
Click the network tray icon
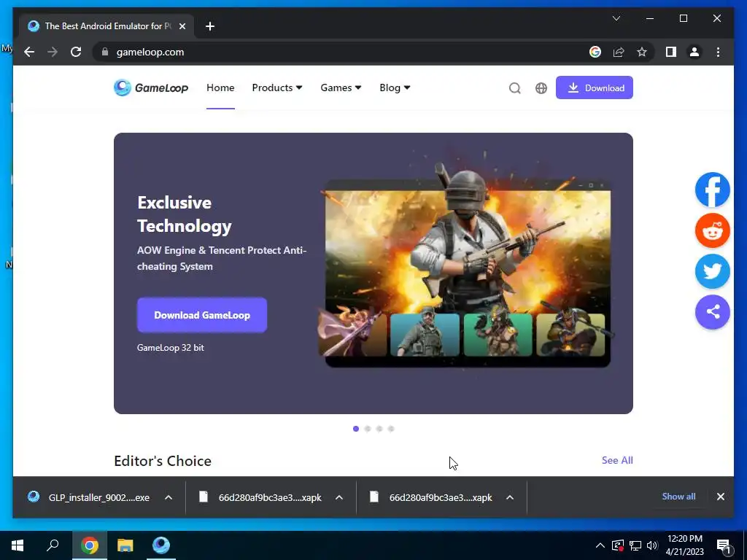635,545
